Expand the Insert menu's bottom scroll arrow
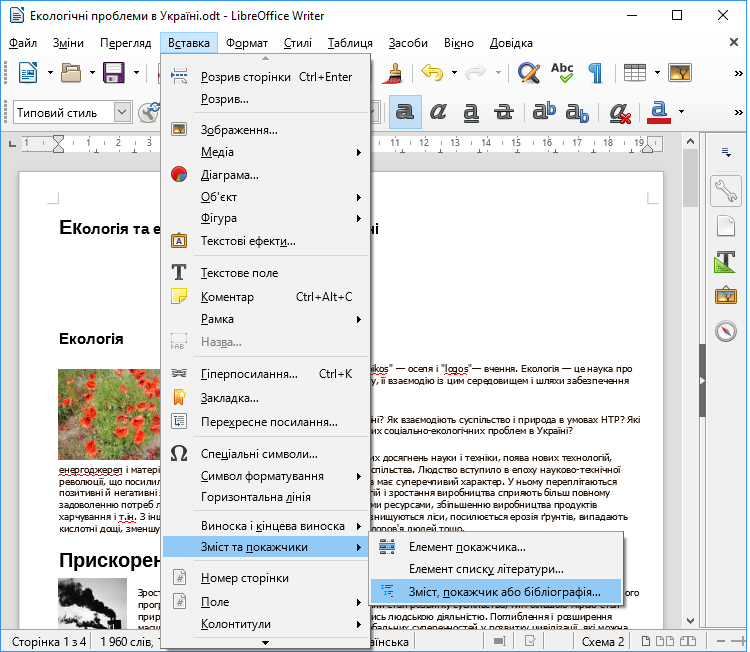This screenshot has height=652, width=750. pos(265,642)
